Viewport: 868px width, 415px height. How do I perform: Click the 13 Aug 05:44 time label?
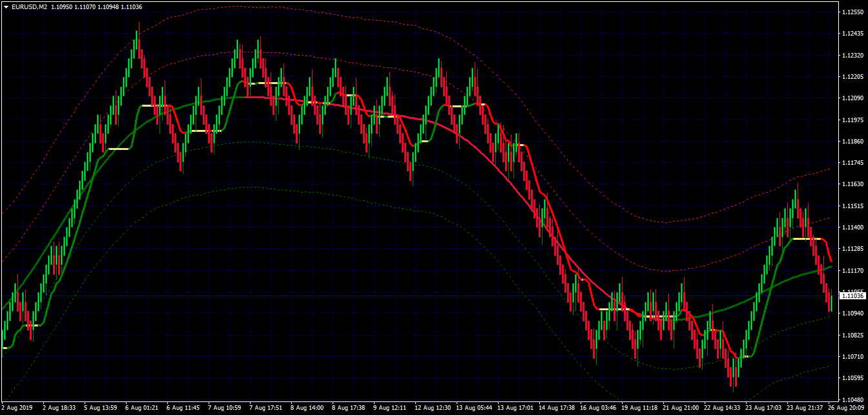(474, 409)
